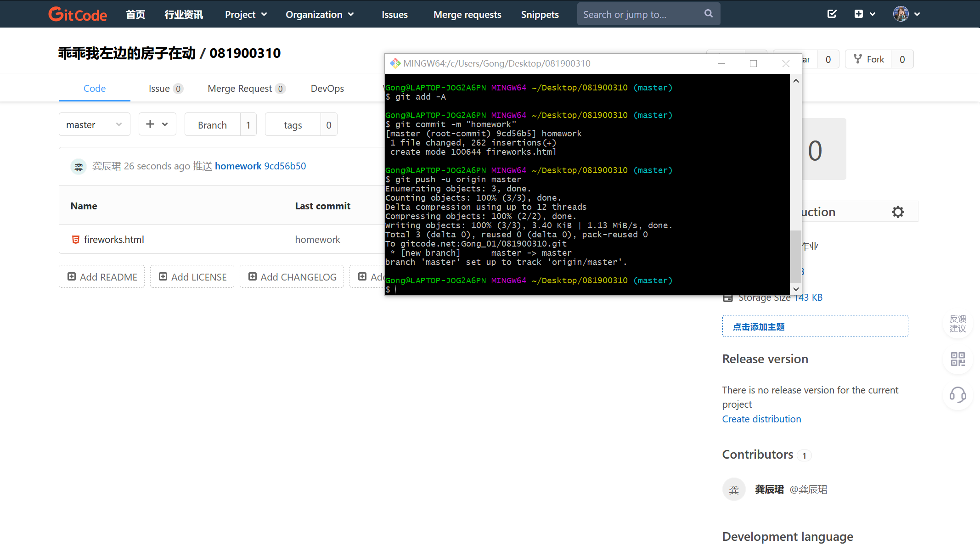Switch to the Merge Request tab
Viewport: 980px width, 556px height.
pos(246,88)
